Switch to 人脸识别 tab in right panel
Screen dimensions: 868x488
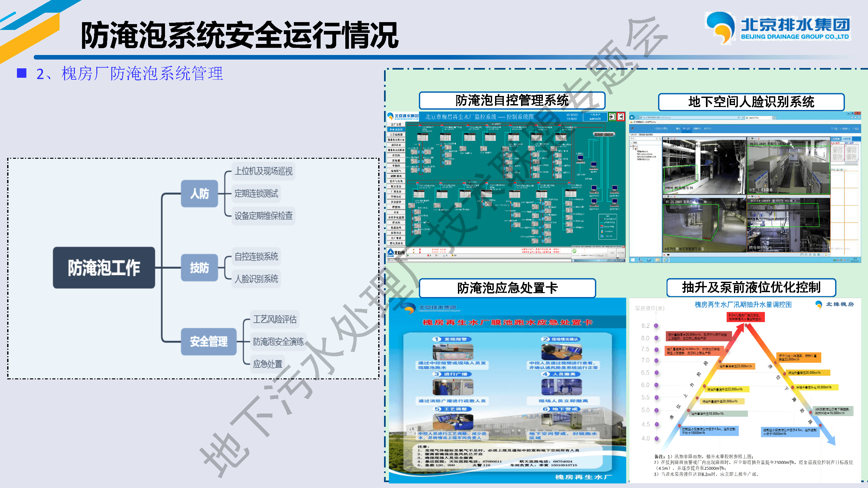click(x=847, y=139)
